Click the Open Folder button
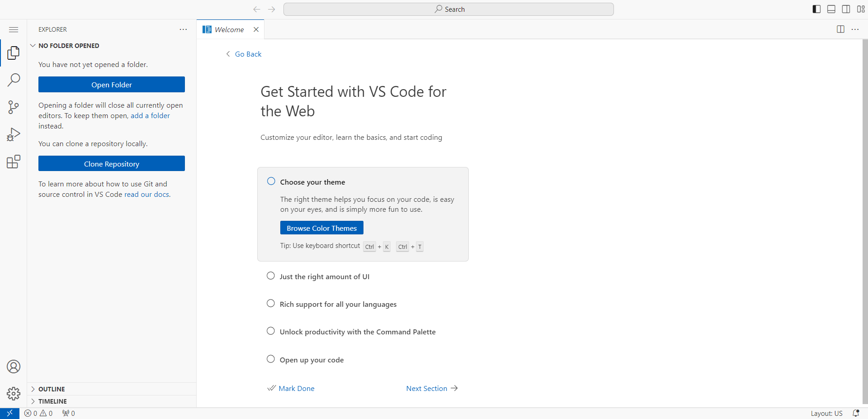Viewport: 868px width, 419px height. pyautogui.click(x=112, y=85)
